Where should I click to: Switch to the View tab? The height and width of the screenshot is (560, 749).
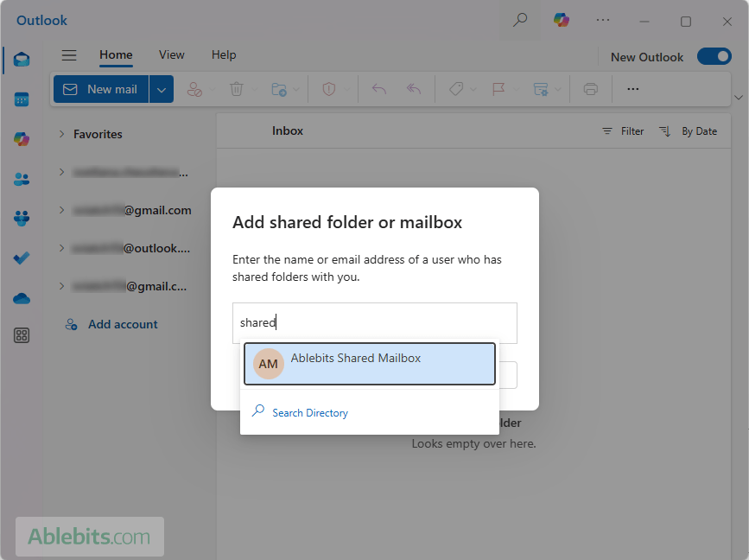coord(172,55)
